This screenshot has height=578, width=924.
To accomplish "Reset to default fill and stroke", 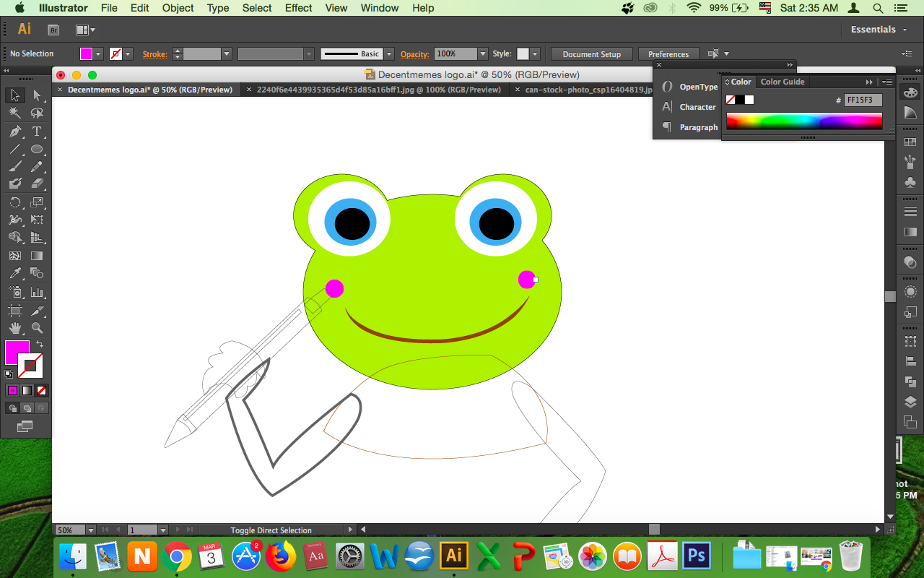I will click(x=9, y=374).
